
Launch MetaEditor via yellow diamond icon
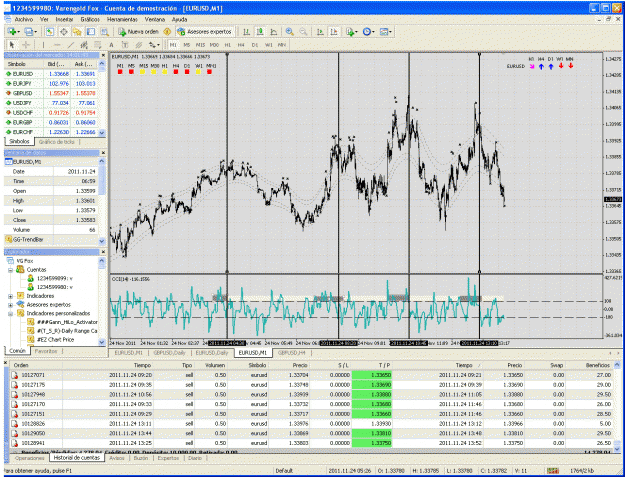167,32
